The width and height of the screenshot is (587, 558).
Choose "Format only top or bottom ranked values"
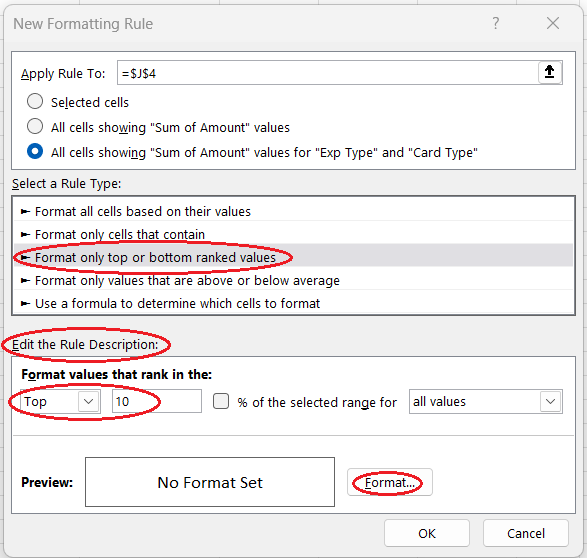click(x=293, y=257)
